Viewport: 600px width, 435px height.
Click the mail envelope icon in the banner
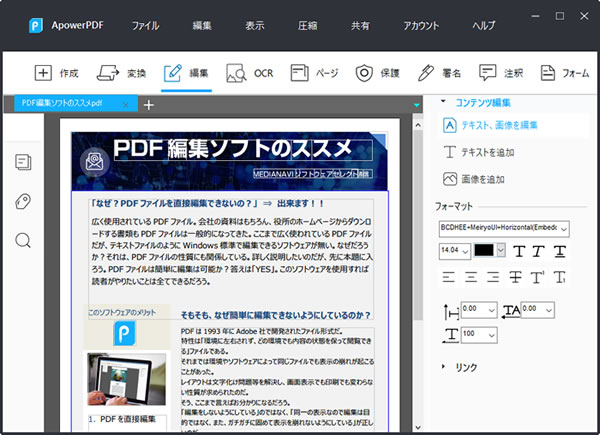(x=94, y=162)
